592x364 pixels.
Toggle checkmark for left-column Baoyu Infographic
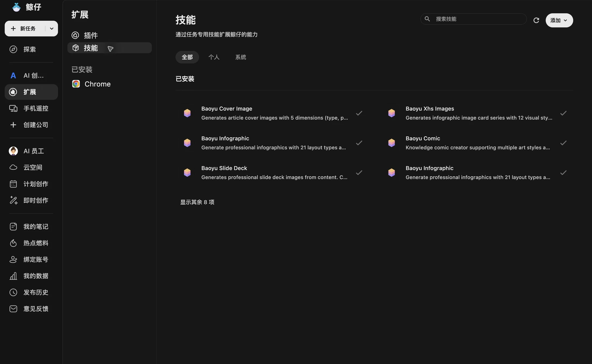359,143
